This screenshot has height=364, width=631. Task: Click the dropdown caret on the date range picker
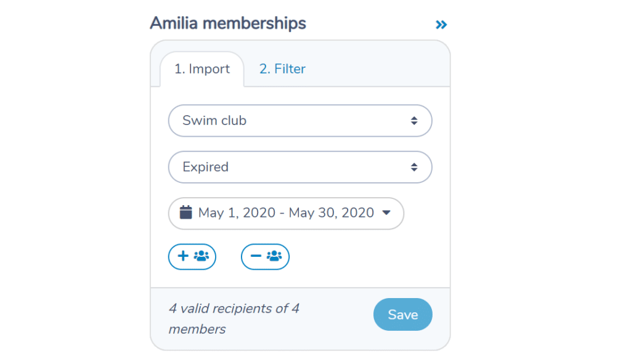pyautogui.click(x=387, y=213)
